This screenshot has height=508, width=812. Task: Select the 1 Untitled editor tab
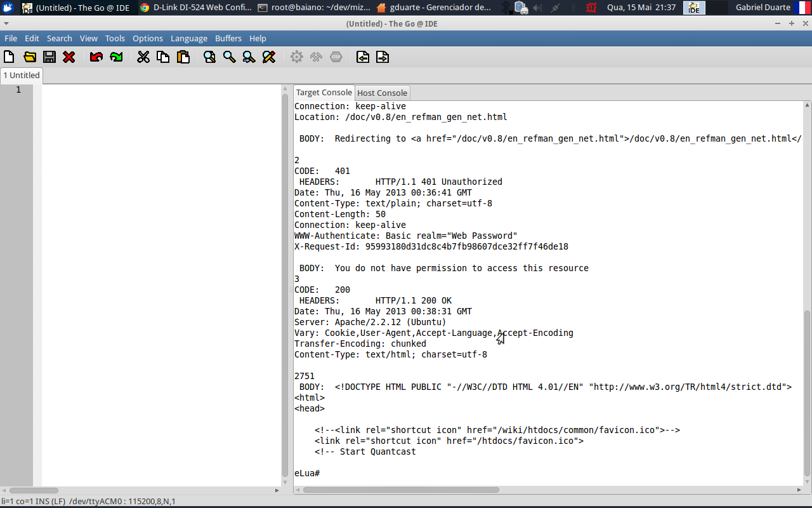pyautogui.click(x=22, y=75)
